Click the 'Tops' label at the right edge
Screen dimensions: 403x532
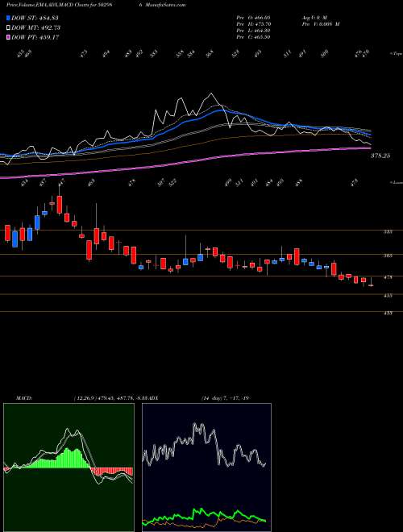pyautogui.click(x=397, y=54)
